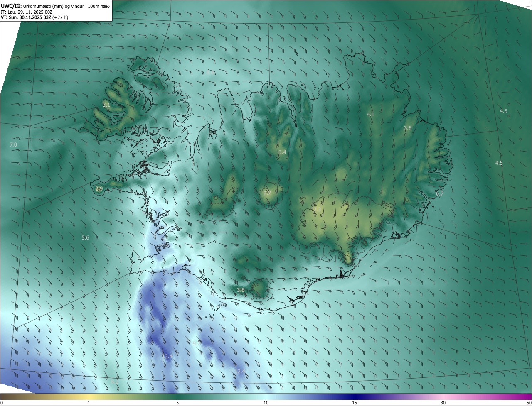532x406 pixels.
Task: Click the 3.4 value on the map
Action: 282,152
